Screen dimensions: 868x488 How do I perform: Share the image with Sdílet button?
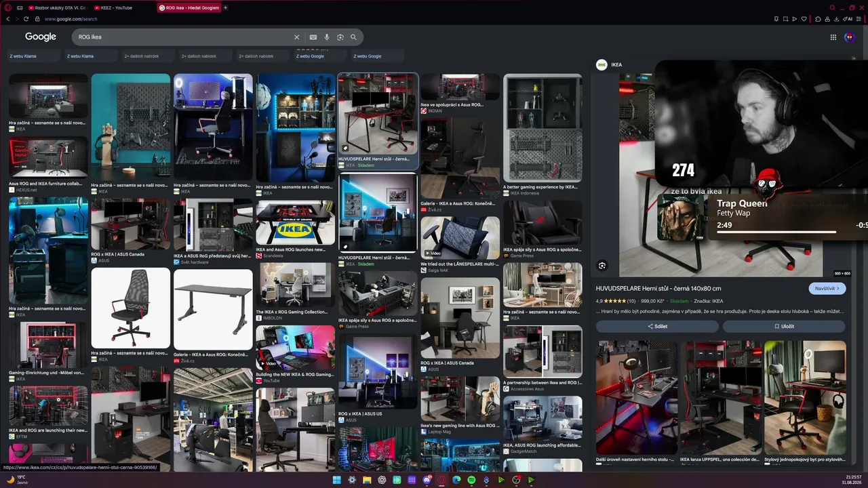tap(657, 326)
